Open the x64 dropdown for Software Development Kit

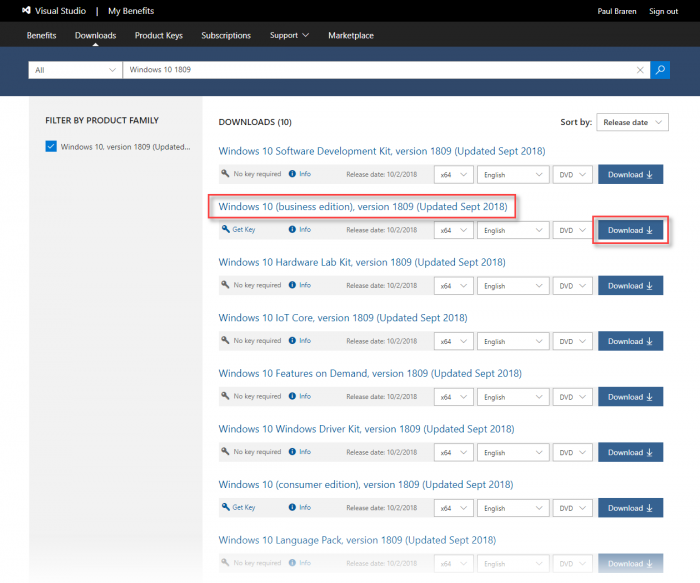point(454,175)
